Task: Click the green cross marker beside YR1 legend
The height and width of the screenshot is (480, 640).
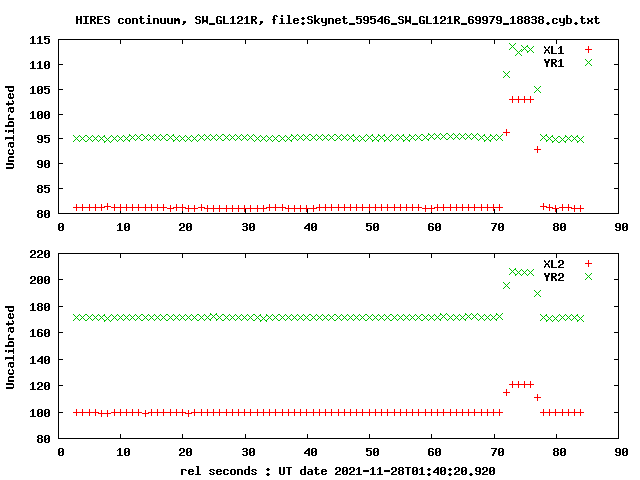Action: tap(588, 62)
